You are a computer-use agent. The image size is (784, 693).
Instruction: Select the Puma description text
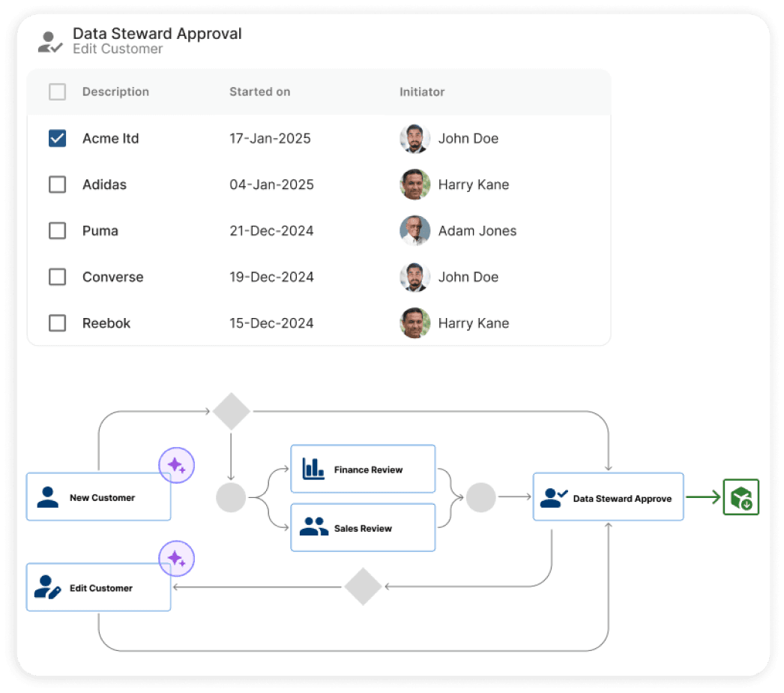click(100, 231)
